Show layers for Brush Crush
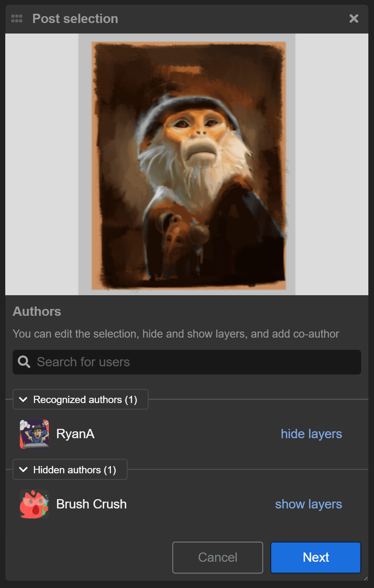This screenshot has width=374, height=588. (x=308, y=504)
